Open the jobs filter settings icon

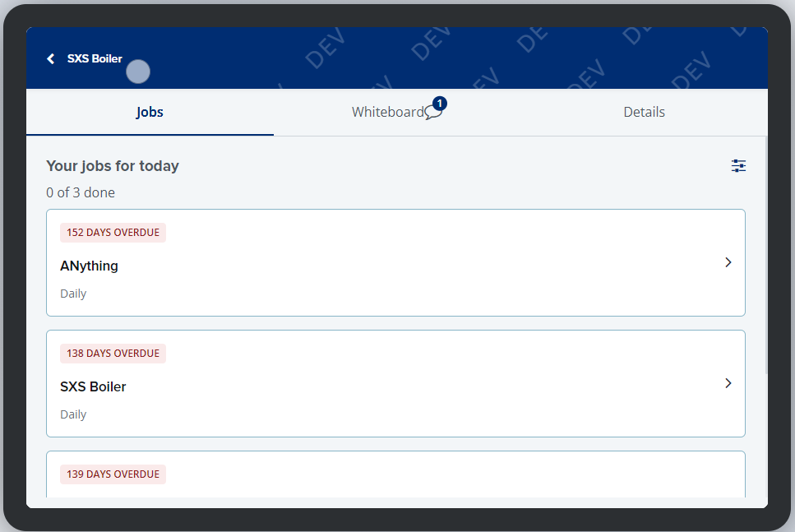[738, 166]
